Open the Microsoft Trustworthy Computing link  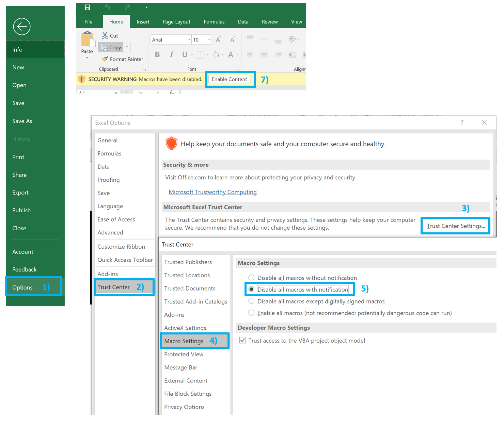tap(212, 192)
